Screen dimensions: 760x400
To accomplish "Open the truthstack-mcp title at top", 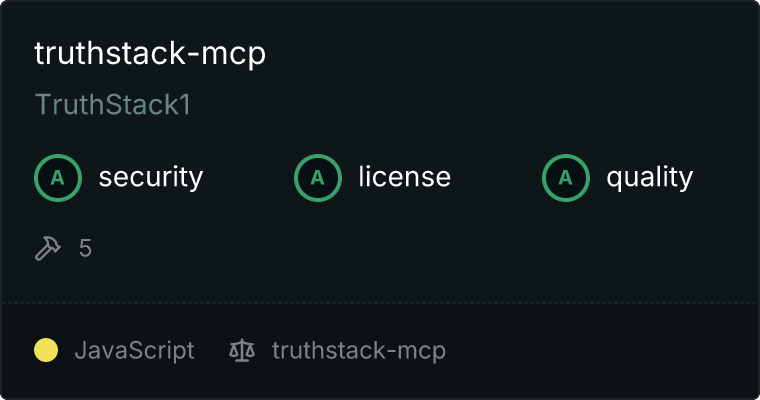I will (150, 53).
